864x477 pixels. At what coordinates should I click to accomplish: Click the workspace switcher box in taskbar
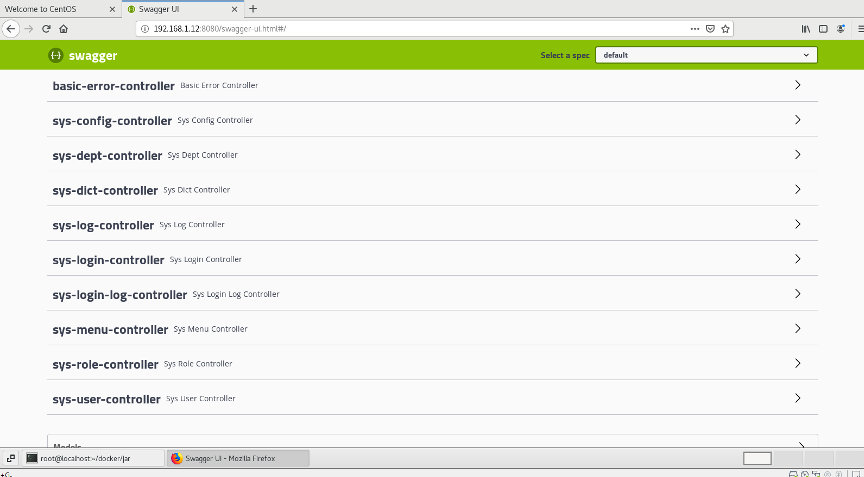[757, 458]
